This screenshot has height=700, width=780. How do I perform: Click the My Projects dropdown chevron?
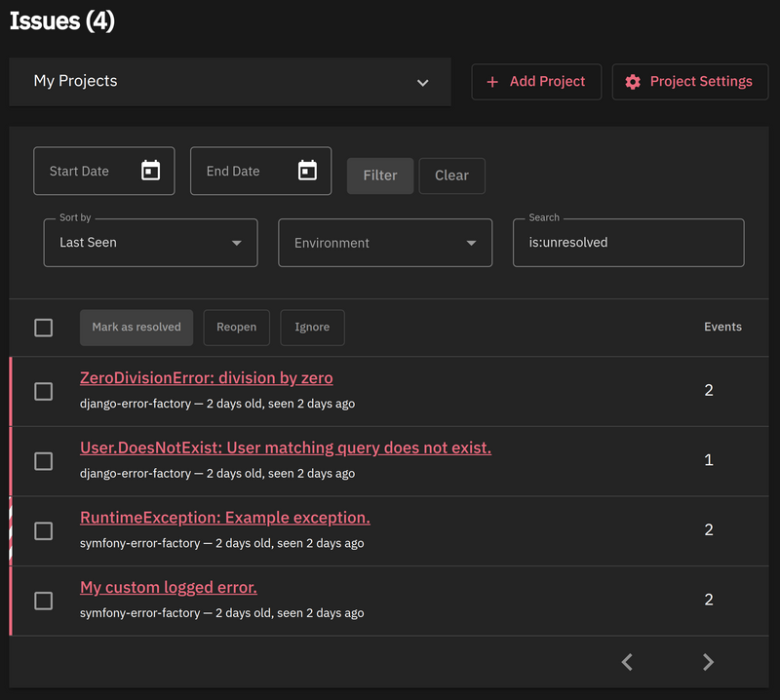(x=422, y=83)
